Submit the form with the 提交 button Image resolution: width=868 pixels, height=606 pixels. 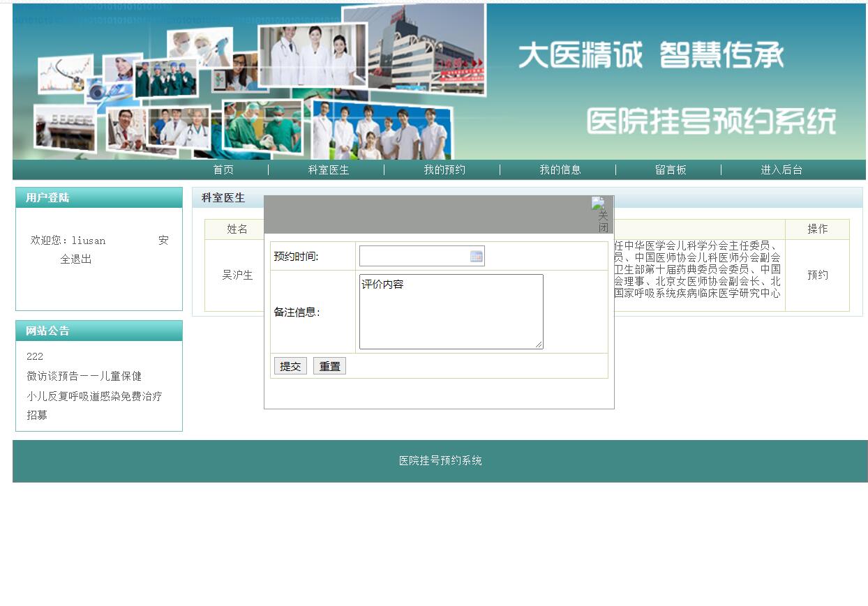coord(290,365)
